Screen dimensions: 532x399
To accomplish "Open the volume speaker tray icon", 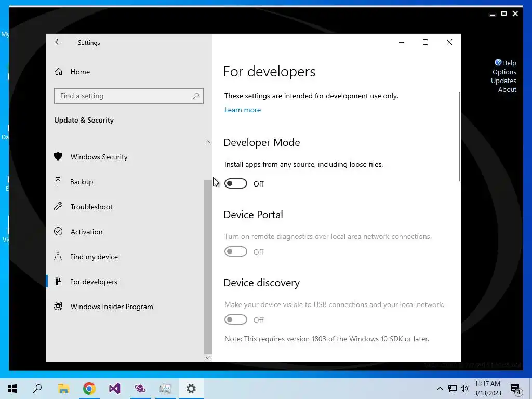I will tap(464, 389).
